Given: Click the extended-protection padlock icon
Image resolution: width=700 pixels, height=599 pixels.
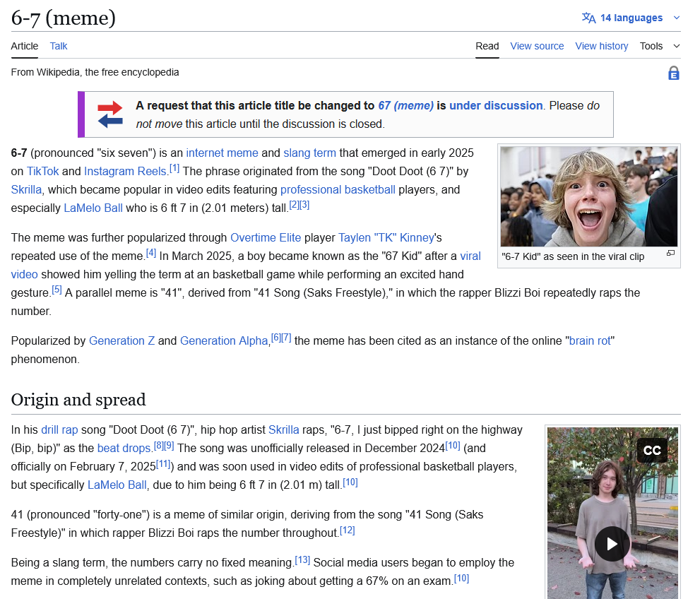Looking at the screenshot, I should coord(673,73).
